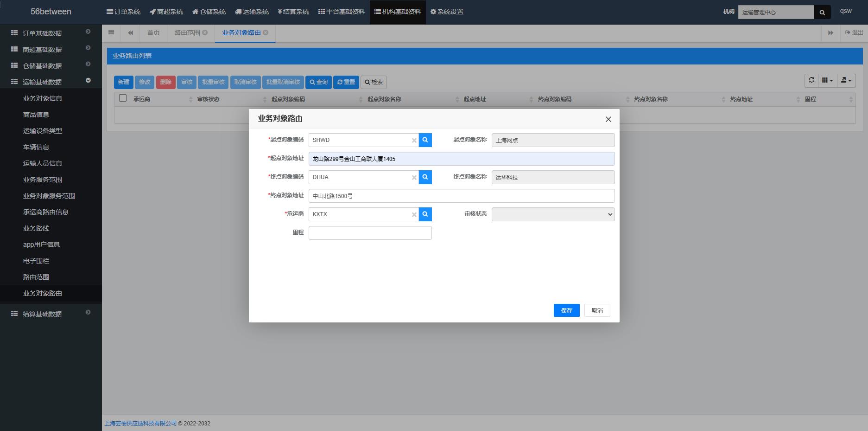Expand the 仓储基础数据 sidebar section
The height and width of the screenshot is (431, 868).
point(51,65)
